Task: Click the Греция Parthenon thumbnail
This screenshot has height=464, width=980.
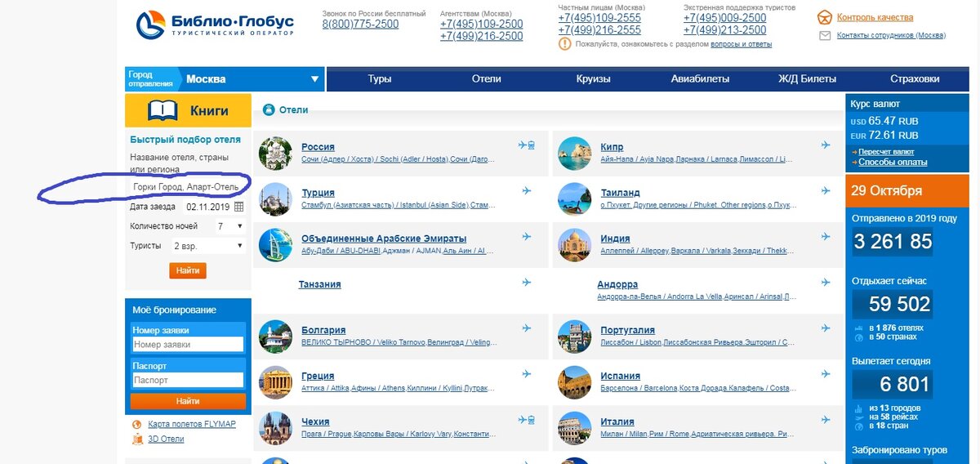Action: [275, 381]
